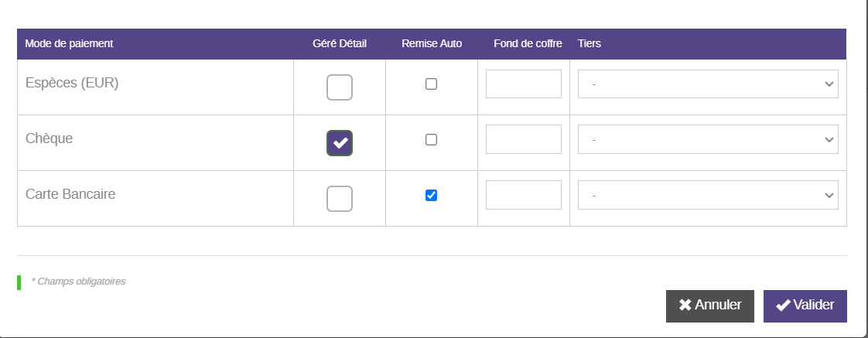
Task: Click Fond de coffre field for Espèces
Action: [x=524, y=84]
